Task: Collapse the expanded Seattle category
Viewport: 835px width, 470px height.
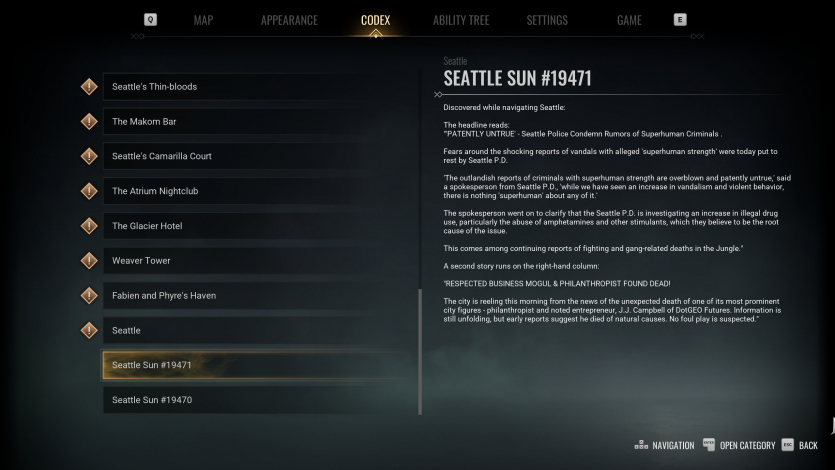Action: click(260, 331)
